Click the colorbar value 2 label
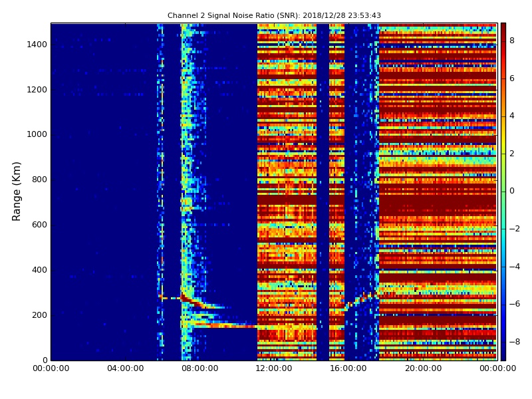The height and width of the screenshot is (399, 532). click(x=512, y=154)
